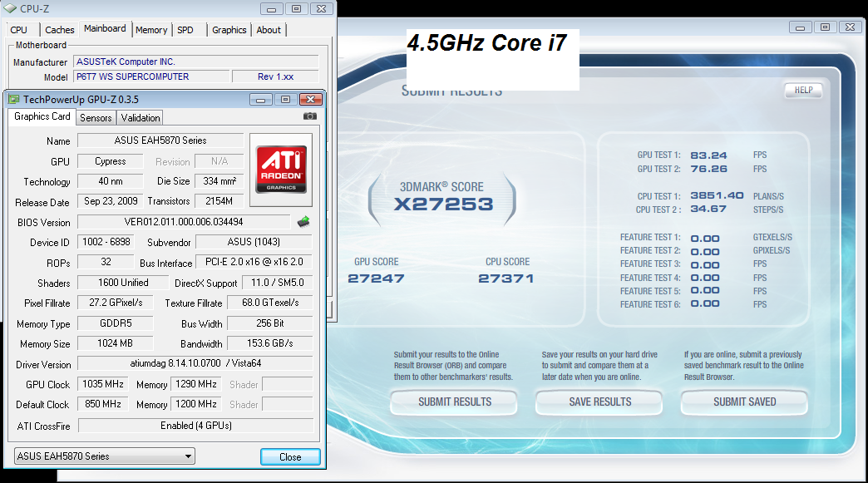Select the Mainboard tab in CPU-Z

[105, 29]
